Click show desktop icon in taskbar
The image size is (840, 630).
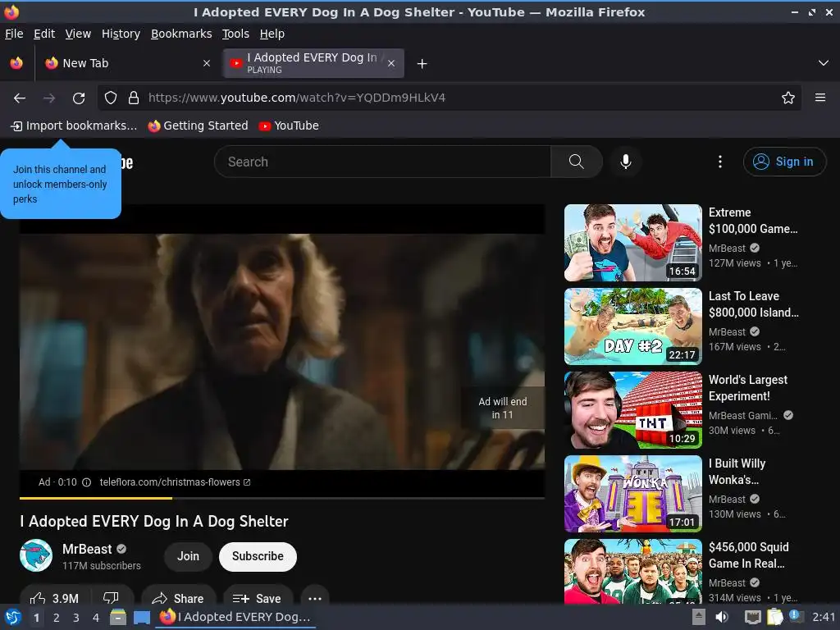[141, 617]
